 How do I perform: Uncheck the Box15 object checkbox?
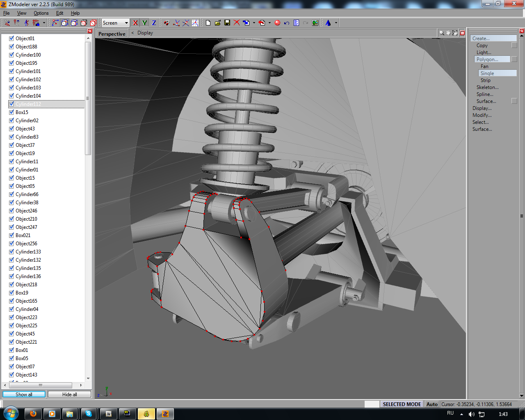pyautogui.click(x=11, y=112)
